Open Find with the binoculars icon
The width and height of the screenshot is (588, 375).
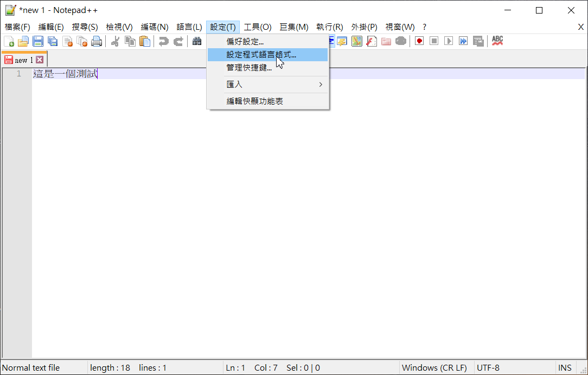point(197,41)
